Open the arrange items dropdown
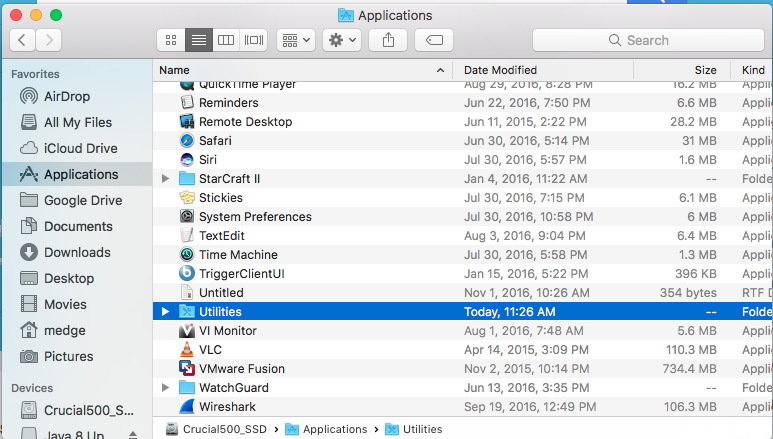773x439 pixels. [x=296, y=40]
